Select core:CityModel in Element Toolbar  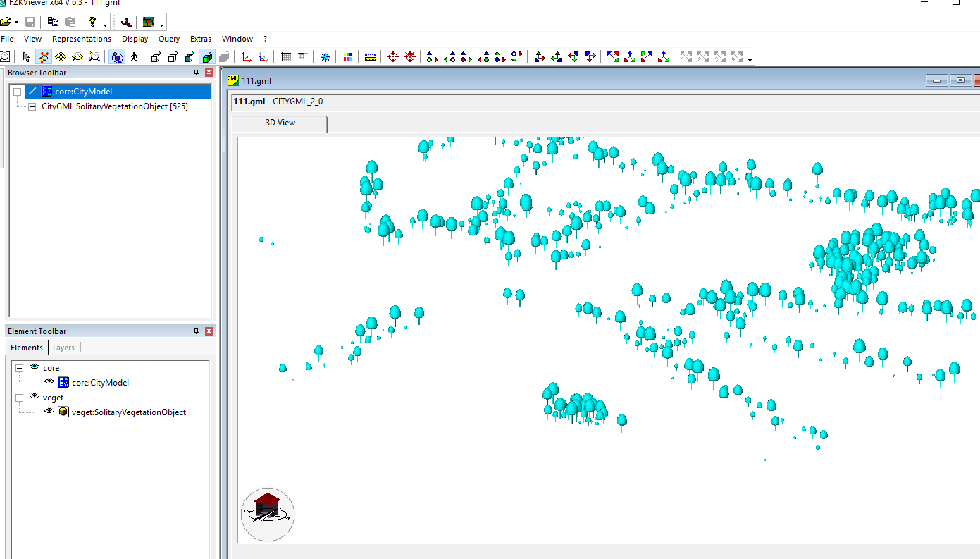[100, 383]
